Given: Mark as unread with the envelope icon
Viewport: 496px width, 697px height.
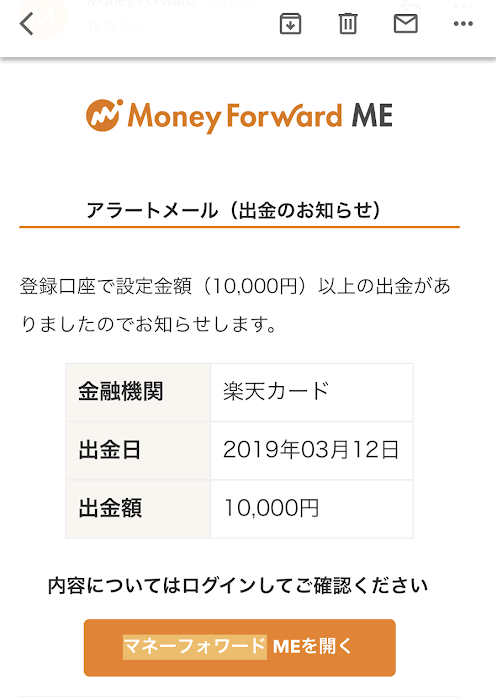Looking at the screenshot, I should [405, 24].
